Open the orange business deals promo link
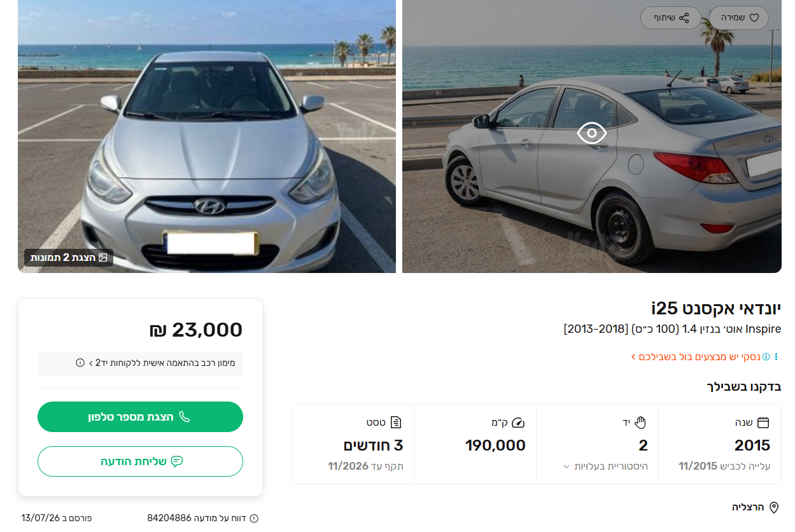Image resolution: width=795 pixels, height=532 pixels. pyautogui.click(x=696, y=356)
